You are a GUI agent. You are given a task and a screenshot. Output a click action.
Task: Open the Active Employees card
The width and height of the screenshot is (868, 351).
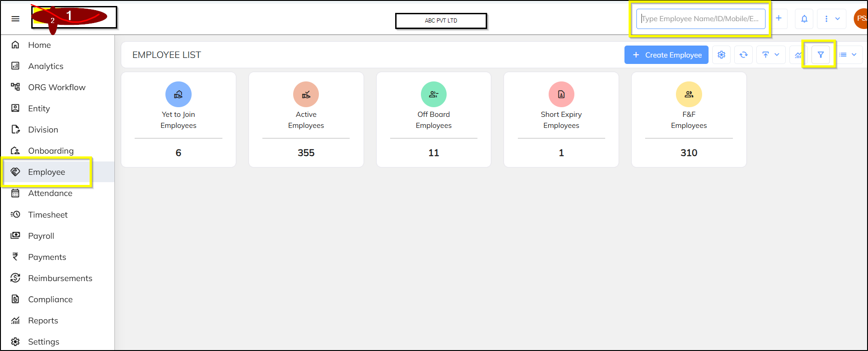coord(306,120)
